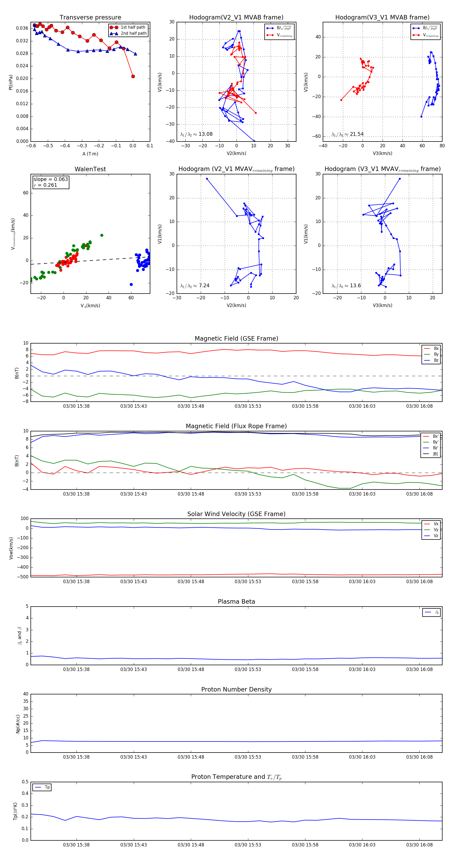Image resolution: width=473 pixels, height=868 pixels.
Task: Click the "Hodogram (V3_V1 MVAV remaining frame)" title
Action: [x=382, y=169]
